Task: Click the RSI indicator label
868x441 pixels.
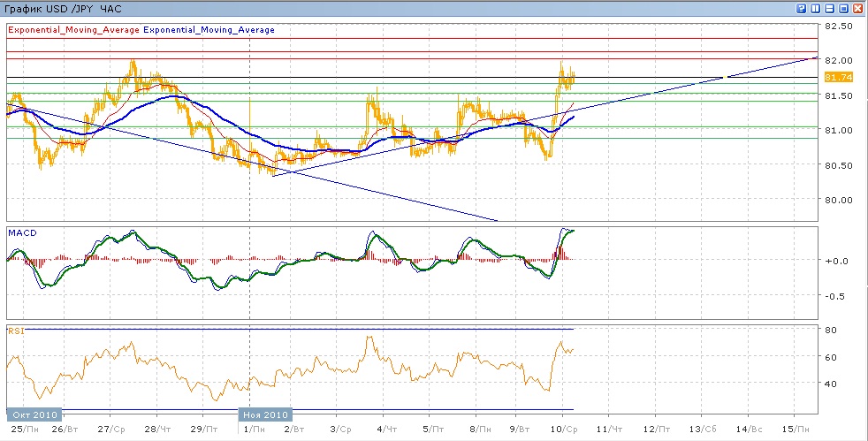Action: (x=16, y=331)
